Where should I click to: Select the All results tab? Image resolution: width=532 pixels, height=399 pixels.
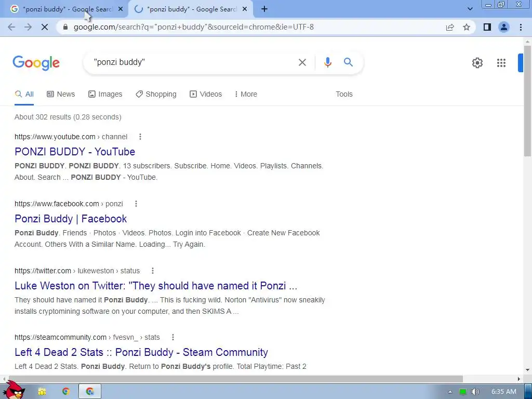24,95
